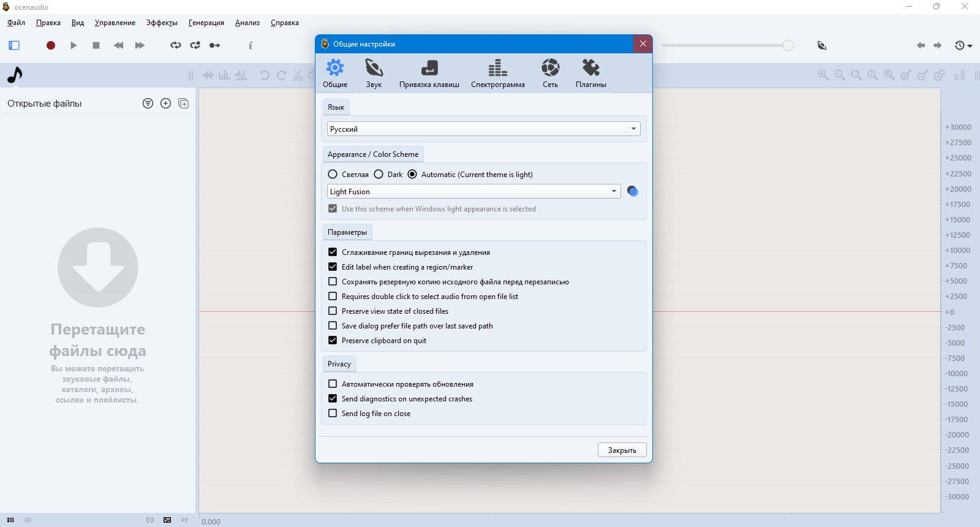Enable Send log file on close

point(333,413)
